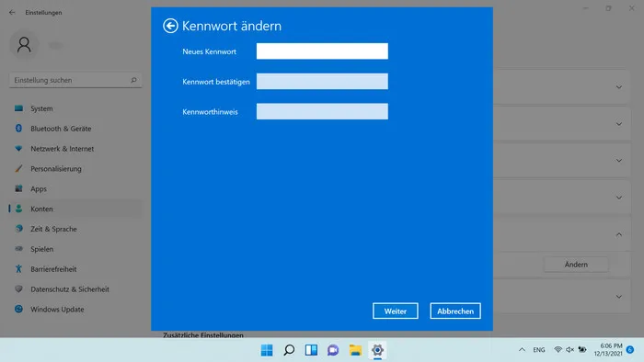The height and width of the screenshot is (362, 644).
Task: Click the Bluetooth icon in sidebar
Action: click(x=18, y=129)
